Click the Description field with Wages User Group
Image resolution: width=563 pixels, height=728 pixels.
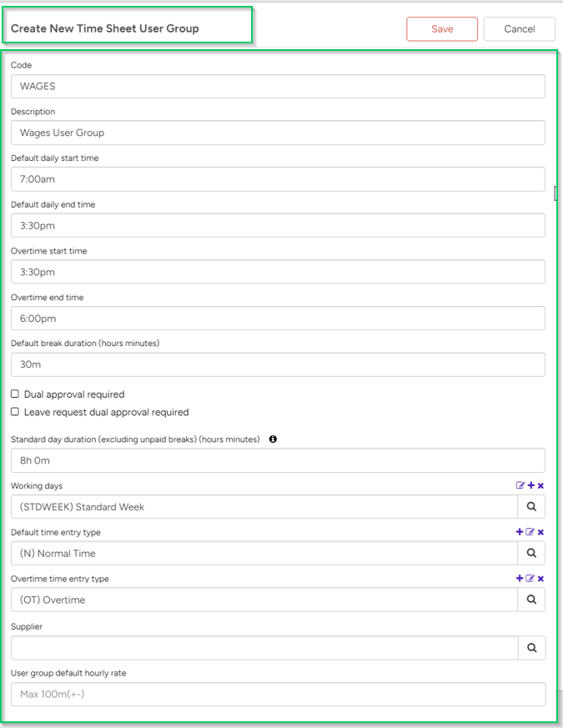click(x=278, y=133)
